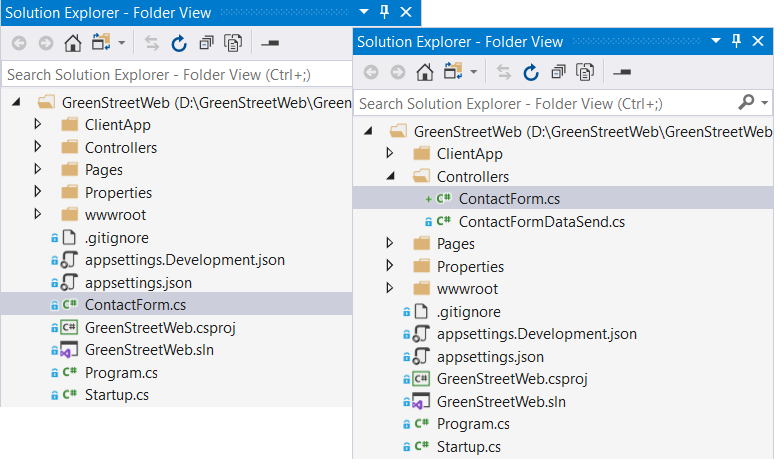Select Program.cs in left panel

click(122, 372)
